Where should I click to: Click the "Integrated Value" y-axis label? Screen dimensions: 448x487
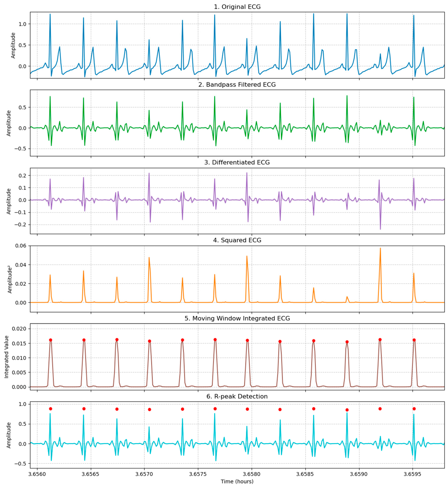[x=6, y=357]
